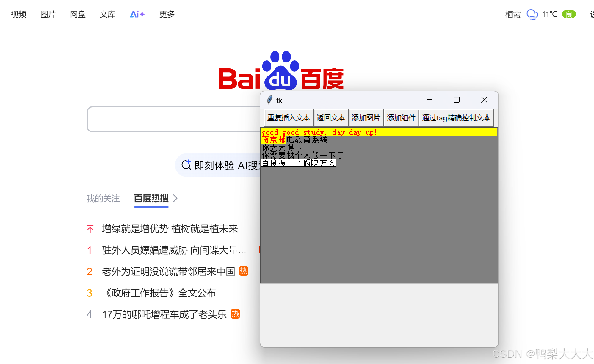Click the green 良 air quality badge
Viewport: 594px width, 364px height.
pos(569,14)
